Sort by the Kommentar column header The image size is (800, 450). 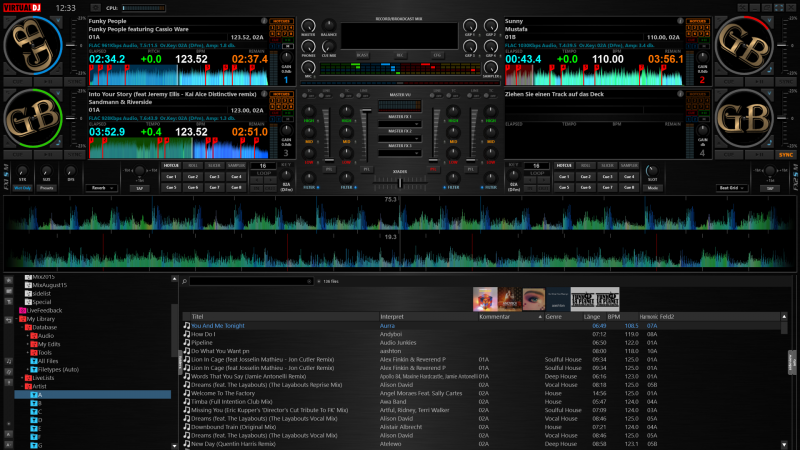494,316
